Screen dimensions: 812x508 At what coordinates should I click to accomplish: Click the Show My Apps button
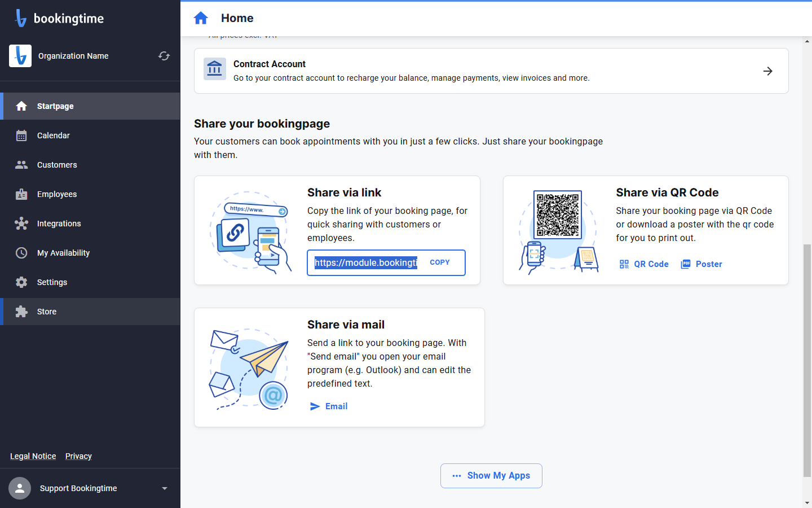tap(491, 476)
